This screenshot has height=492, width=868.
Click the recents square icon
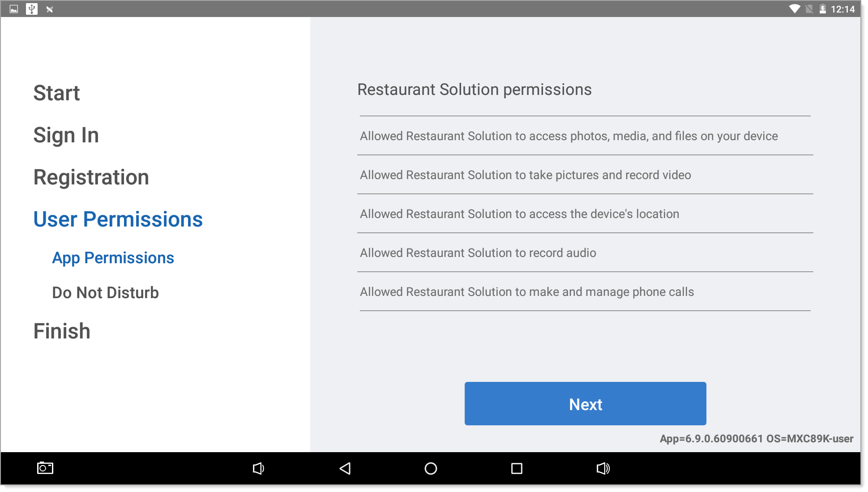515,468
